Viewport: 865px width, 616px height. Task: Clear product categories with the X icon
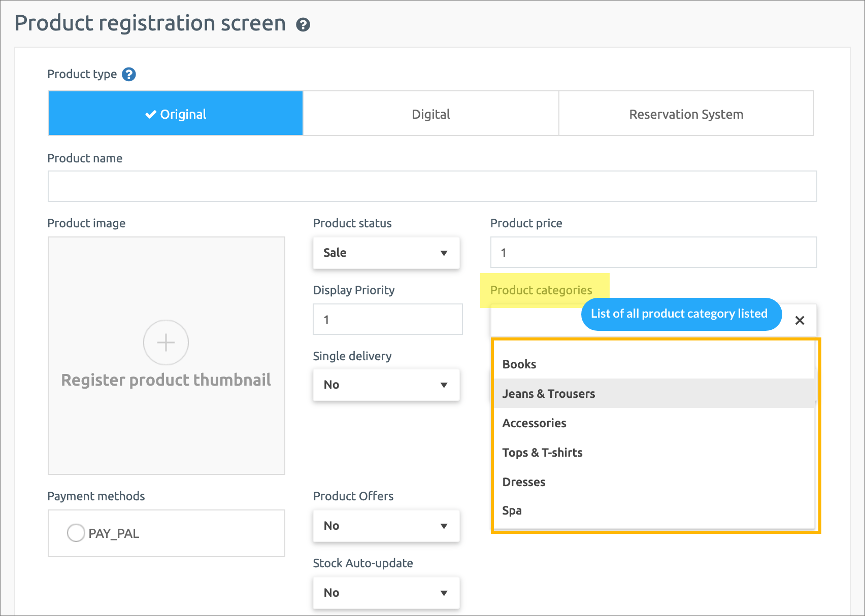click(800, 320)
